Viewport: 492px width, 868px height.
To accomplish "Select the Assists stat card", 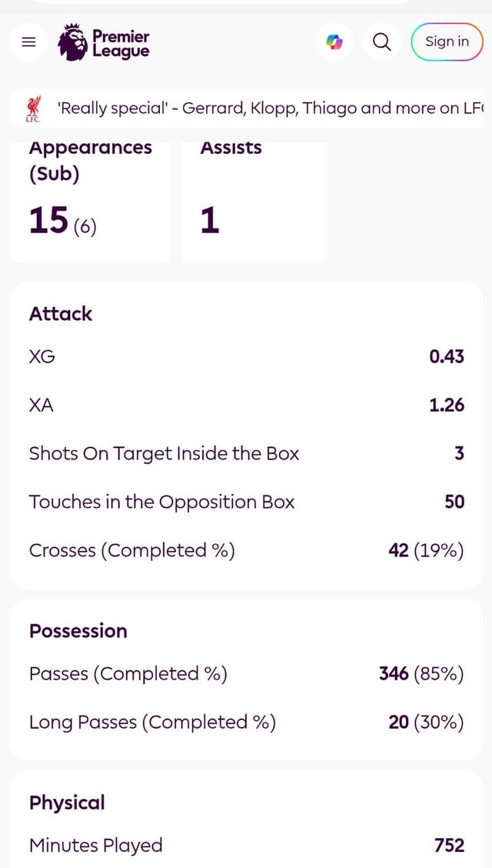I will point(254,200).
